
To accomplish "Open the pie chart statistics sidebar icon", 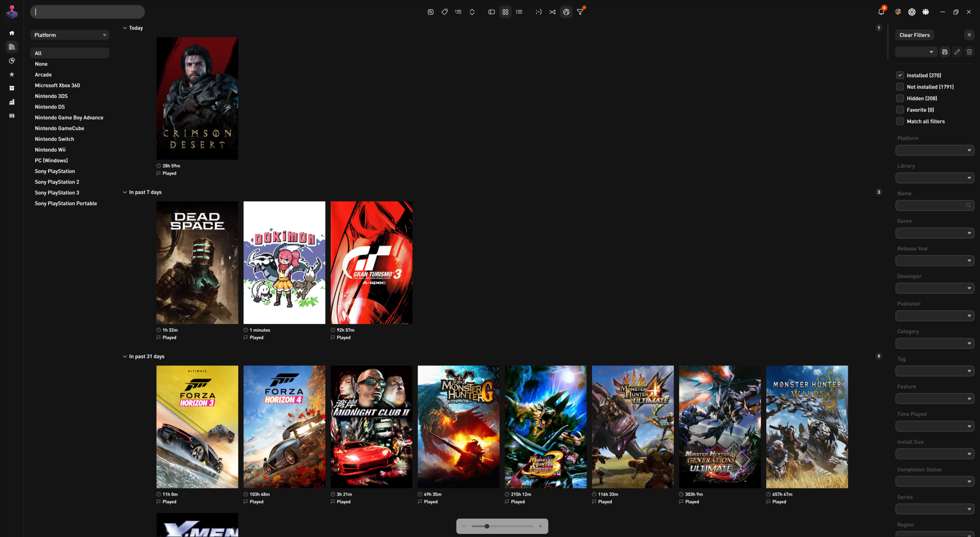I will [x=12, y=61].
